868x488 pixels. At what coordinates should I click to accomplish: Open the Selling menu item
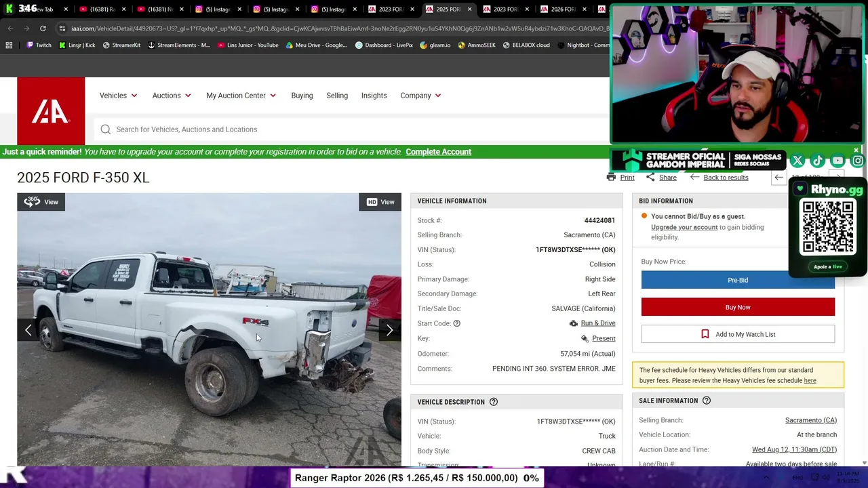(x=337, y=96)
